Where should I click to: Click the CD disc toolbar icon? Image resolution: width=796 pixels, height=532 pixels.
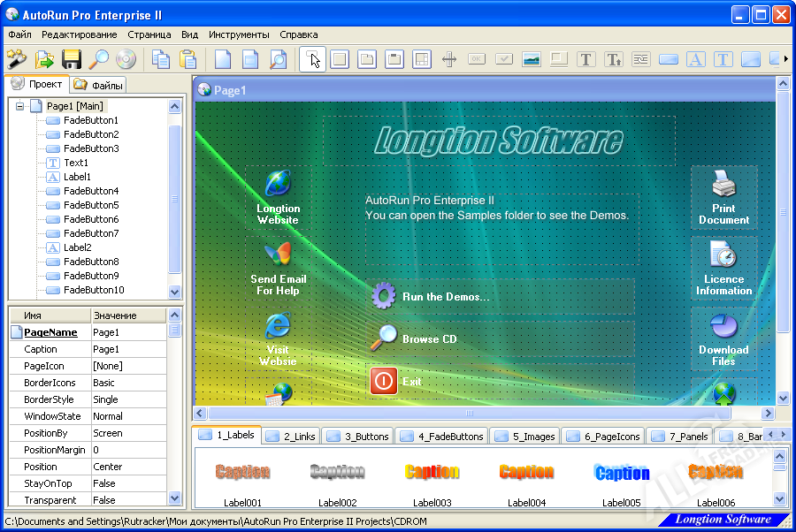(126, 59)
